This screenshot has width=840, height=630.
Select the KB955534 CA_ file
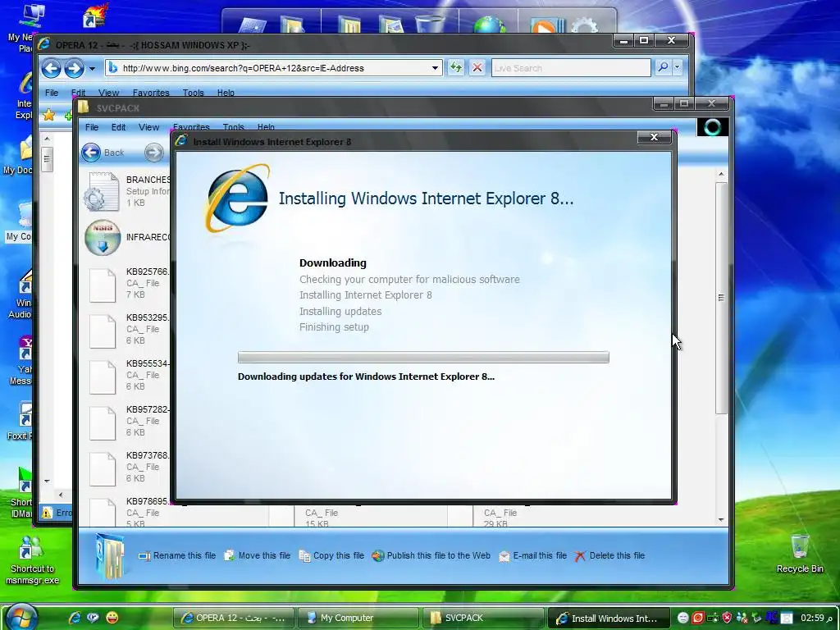pos(103,377)
